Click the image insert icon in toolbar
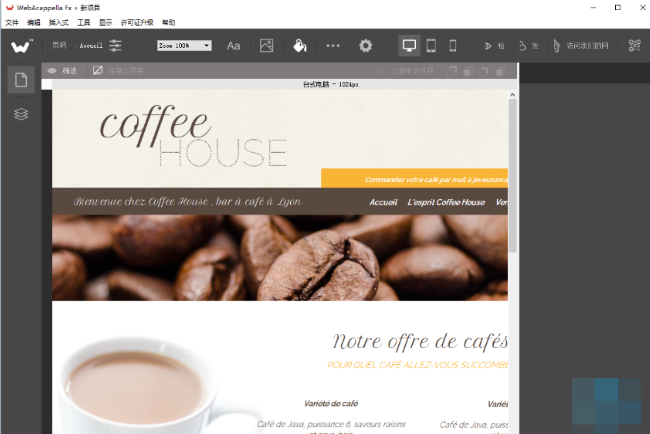This screenshot has width=650, height=434. (267, 46)
